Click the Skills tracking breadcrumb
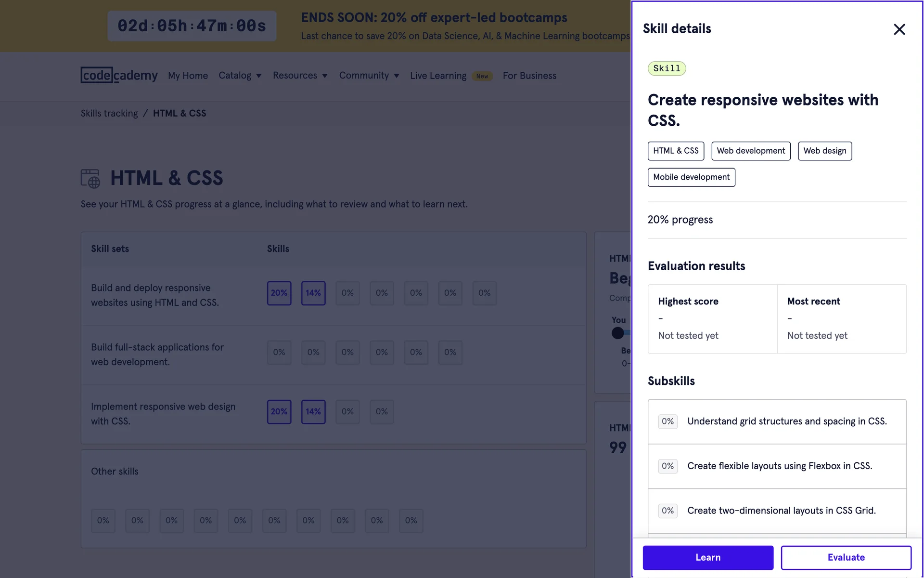 [109, 113]
